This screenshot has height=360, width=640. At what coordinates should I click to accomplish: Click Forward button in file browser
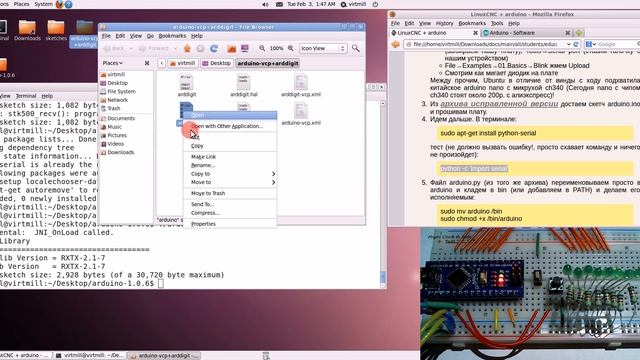(153, 48)
